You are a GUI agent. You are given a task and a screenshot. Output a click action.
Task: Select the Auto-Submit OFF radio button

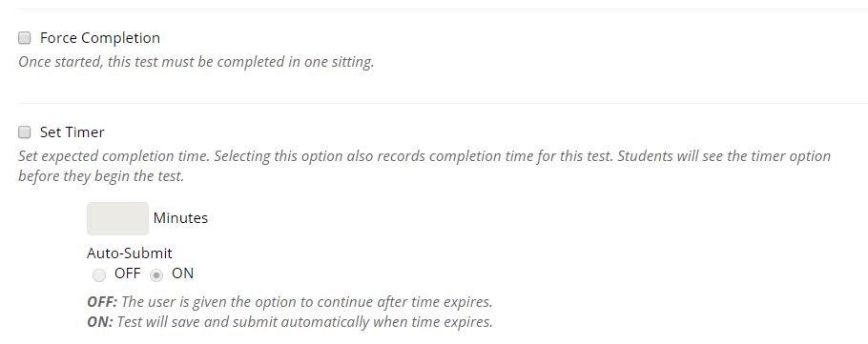pyautogui.click(x=99, y=274)
